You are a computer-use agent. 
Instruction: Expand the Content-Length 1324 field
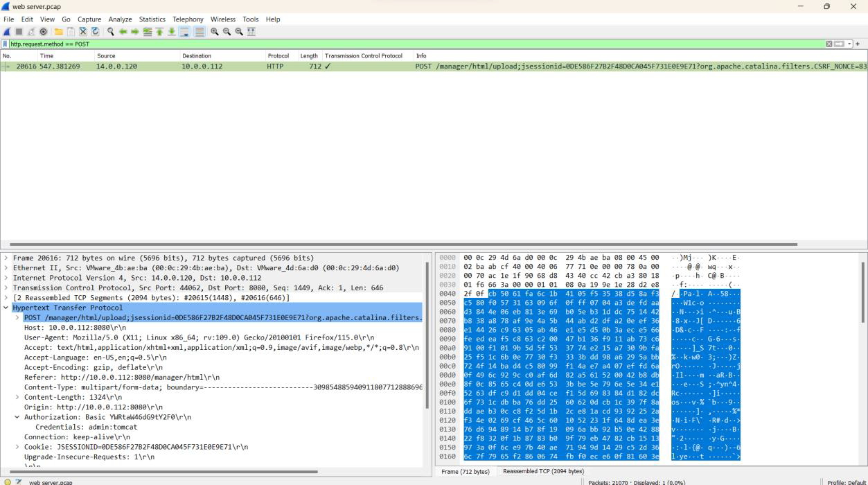17,398
